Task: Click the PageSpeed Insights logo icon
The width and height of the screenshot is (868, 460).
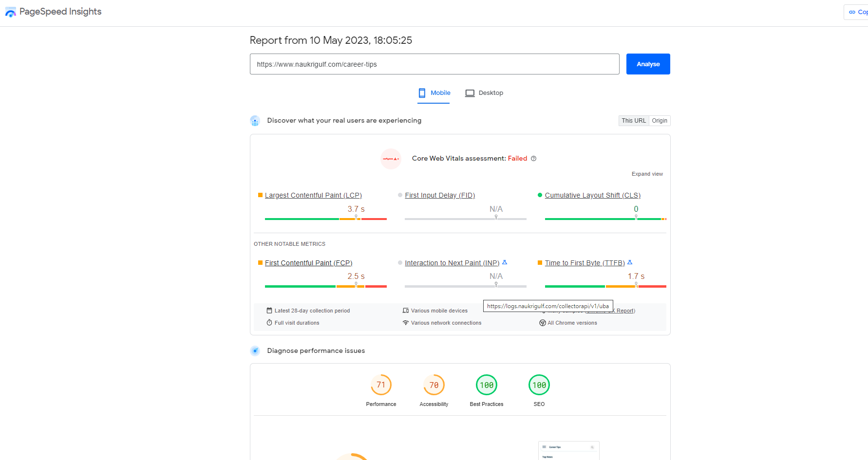Action: pyautogui.click(x=11, y=12)
